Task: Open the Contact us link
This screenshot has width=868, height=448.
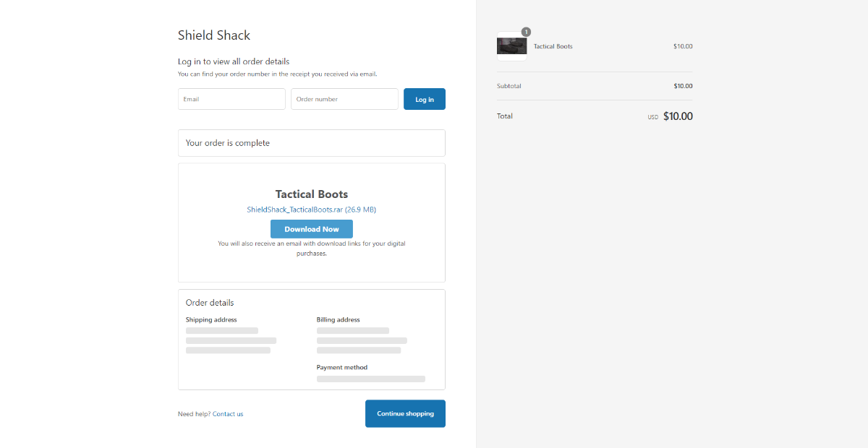Action: pyautogui.click(x=228, y=414)
